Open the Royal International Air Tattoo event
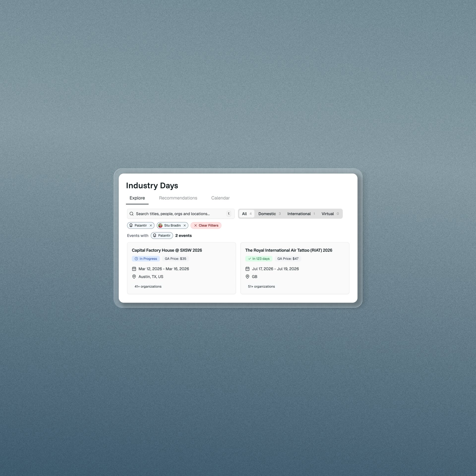 [289, 250]
